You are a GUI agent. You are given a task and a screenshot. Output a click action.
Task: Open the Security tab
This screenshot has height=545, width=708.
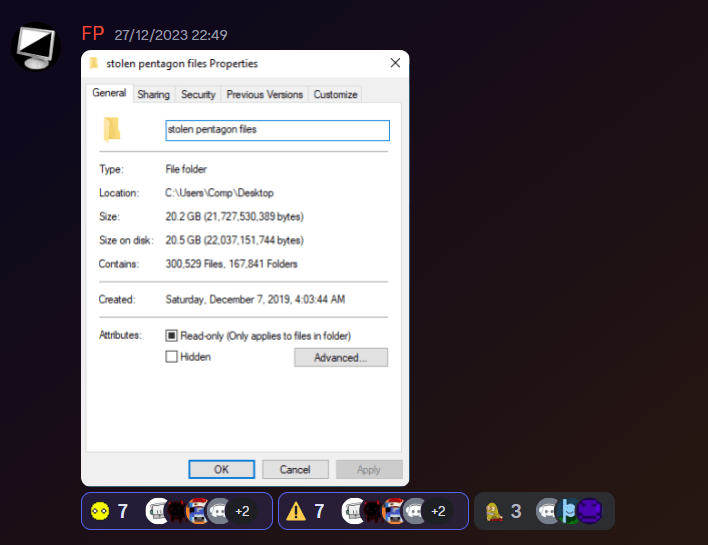[x=198, y=95]
